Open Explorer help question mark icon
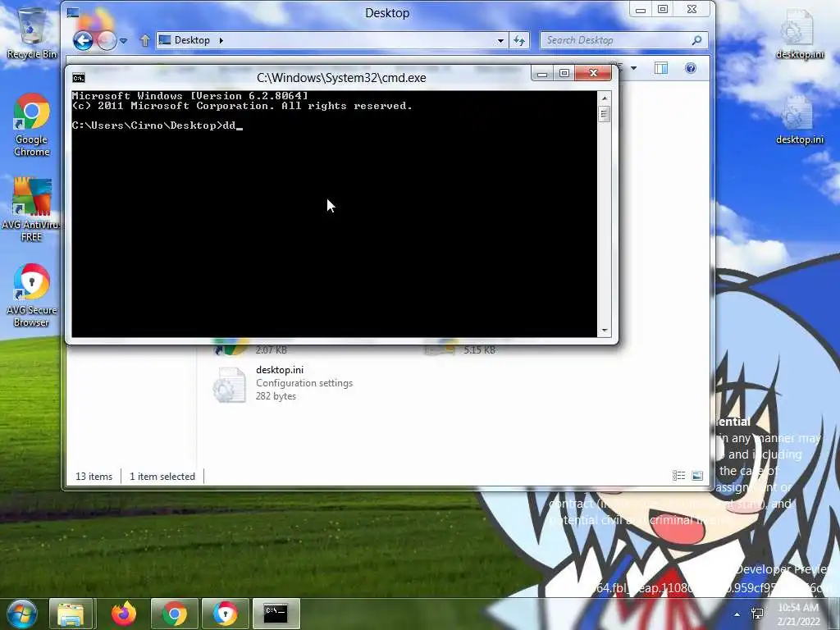 coord(691,68)
